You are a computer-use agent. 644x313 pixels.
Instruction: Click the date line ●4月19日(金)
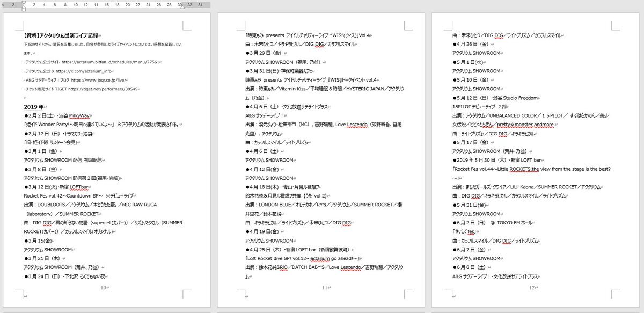click(263, 231)
